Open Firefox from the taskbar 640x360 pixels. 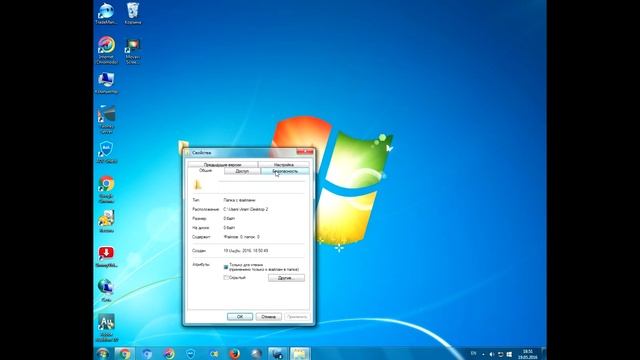(234, 354)
